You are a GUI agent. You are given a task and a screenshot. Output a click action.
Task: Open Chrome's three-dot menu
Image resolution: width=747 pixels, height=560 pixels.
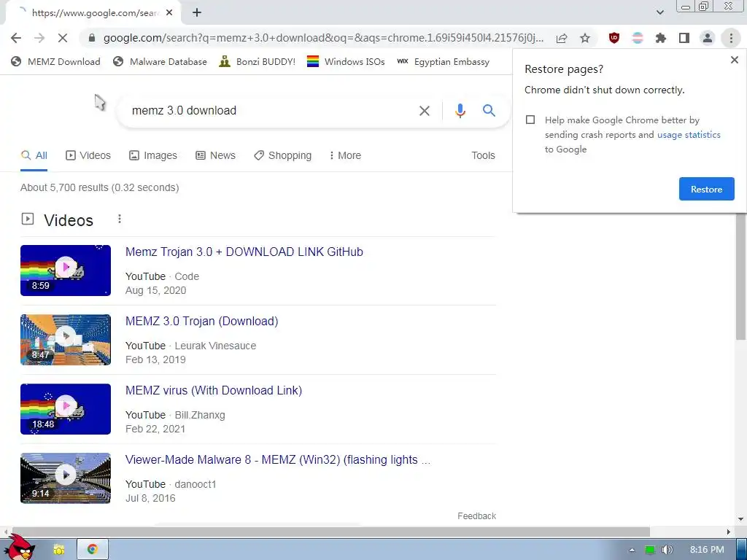click(x=731, y=38)
